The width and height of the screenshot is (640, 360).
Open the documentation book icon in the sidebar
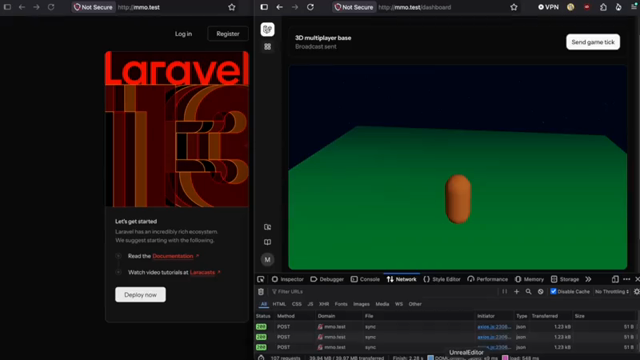(x=267, y=242)
